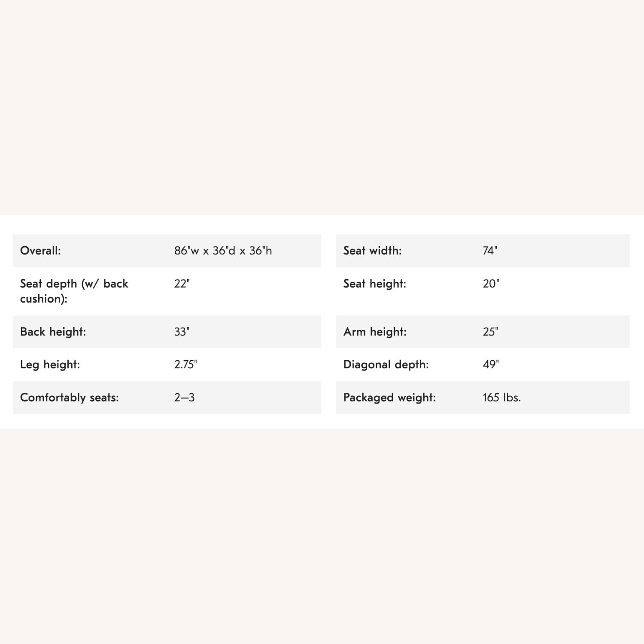This screenshot has width=644, height=644.
Task: Click the "Overall:" dimension label
Action: [40, 251]
